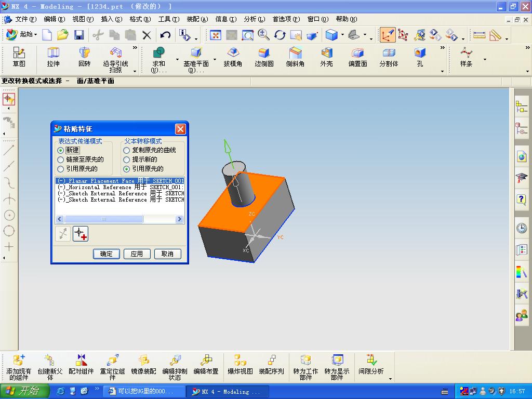Select the 拔模角 draft tool
This screenshot has width=532, height=399.
tap(233, 57)
